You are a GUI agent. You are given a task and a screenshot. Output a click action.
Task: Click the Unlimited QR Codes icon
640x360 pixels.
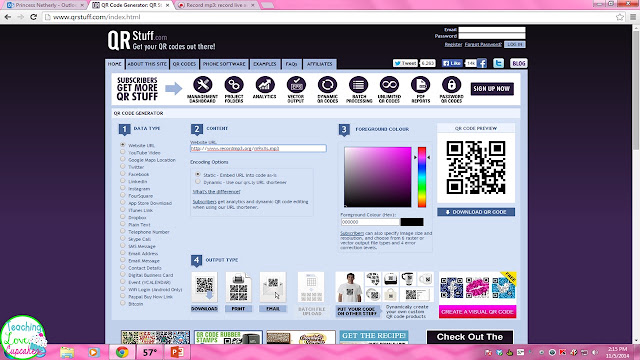pyautogui.click(x=389, y=85)
